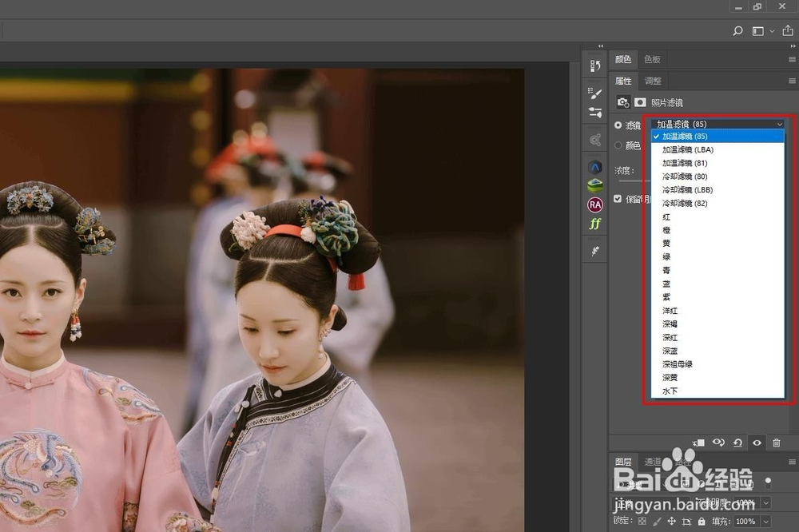Image resolution: width=799 pixels, height=532 pixels.
Task: Click the workspace layout icon
Action: point(758,31)
